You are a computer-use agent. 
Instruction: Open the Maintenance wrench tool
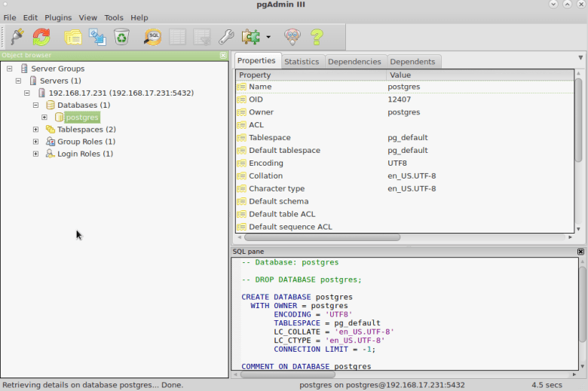point(226,37)
